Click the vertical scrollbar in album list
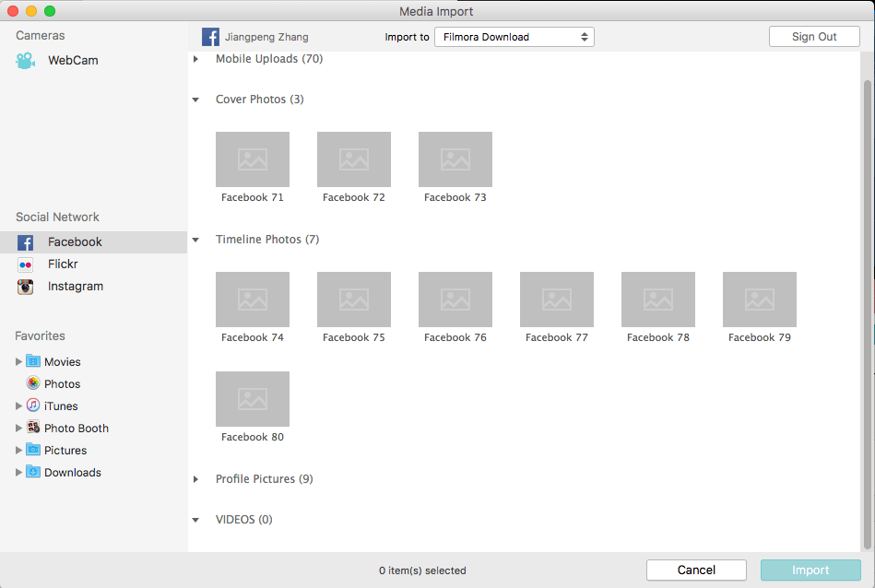 (868, 314)
